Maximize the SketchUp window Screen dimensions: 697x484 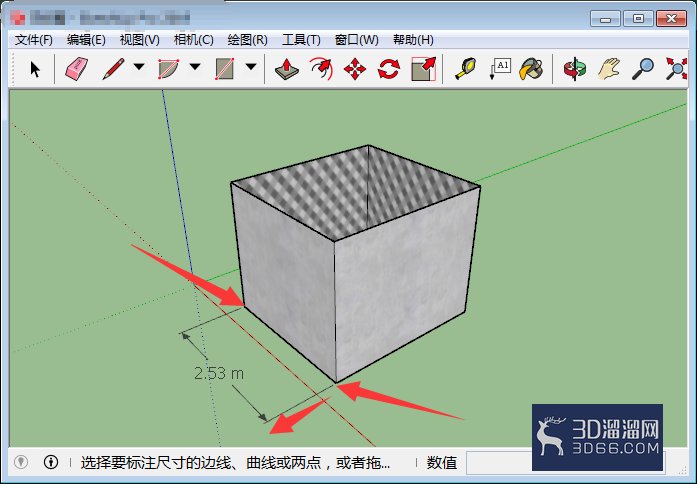click(x=638, y=19)
